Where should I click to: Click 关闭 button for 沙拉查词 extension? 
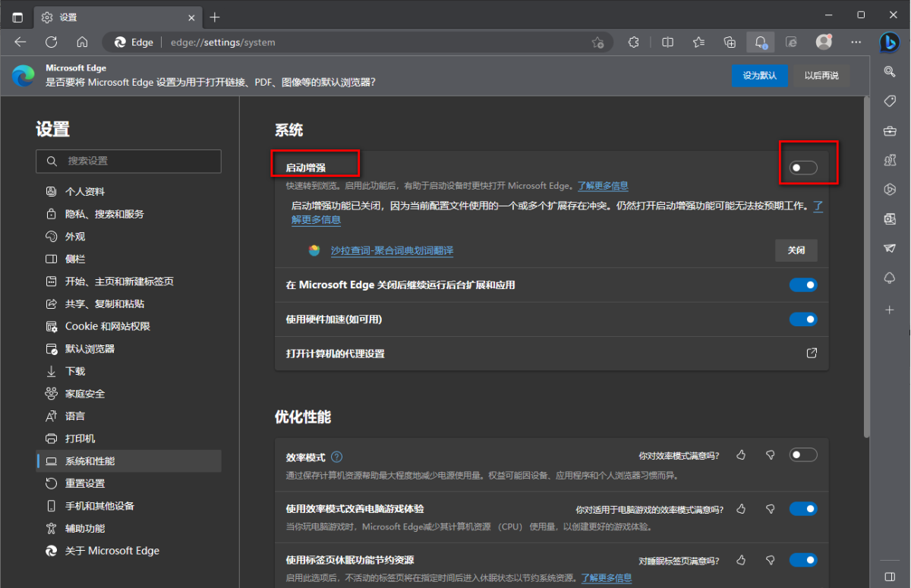click(796, 250)
